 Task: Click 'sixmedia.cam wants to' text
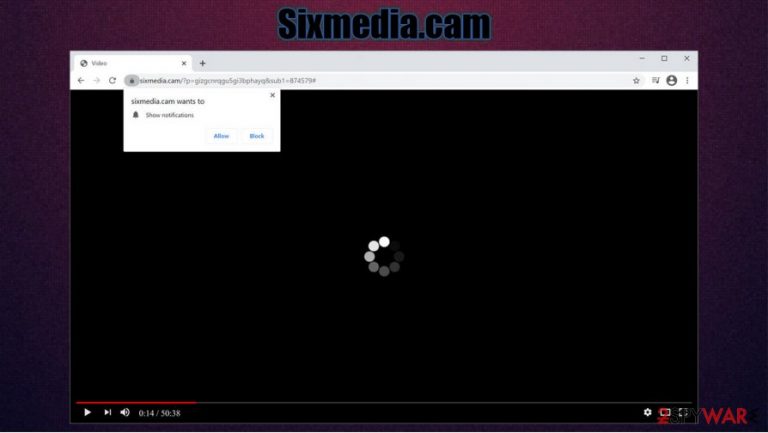(168, 101)
